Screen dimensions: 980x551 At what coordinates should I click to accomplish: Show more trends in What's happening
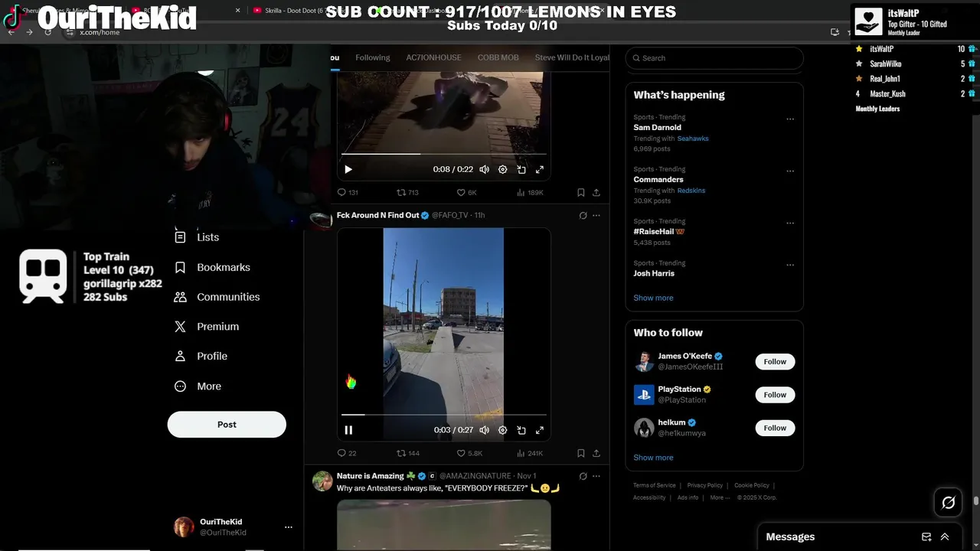tap(653, 298)
